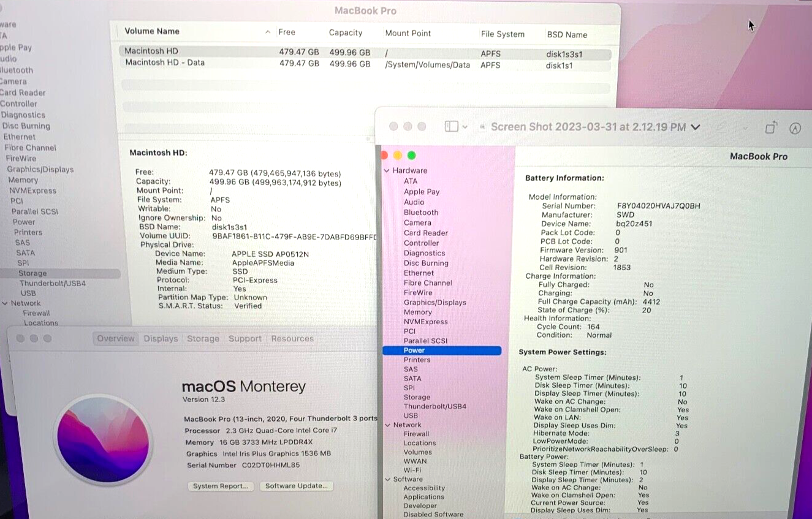Click the Mount Point column header
Image resolution: width=812 pixels, height=519 pixels.
(408, 34)
